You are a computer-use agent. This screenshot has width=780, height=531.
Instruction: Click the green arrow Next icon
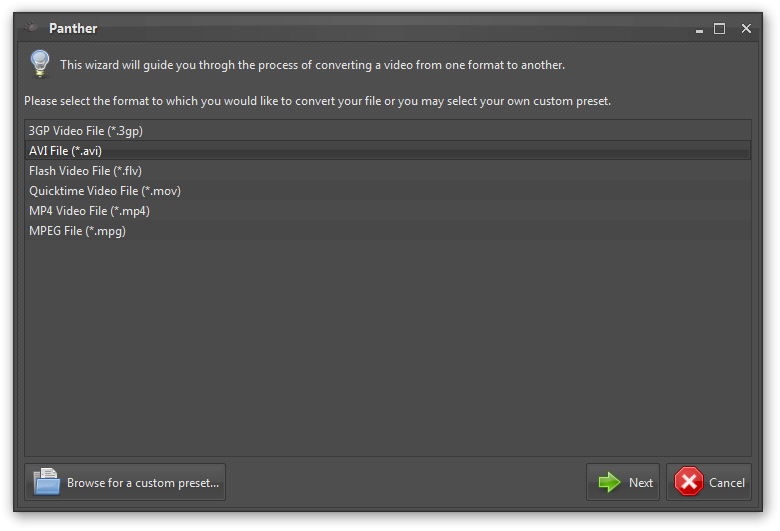point(609,482)
